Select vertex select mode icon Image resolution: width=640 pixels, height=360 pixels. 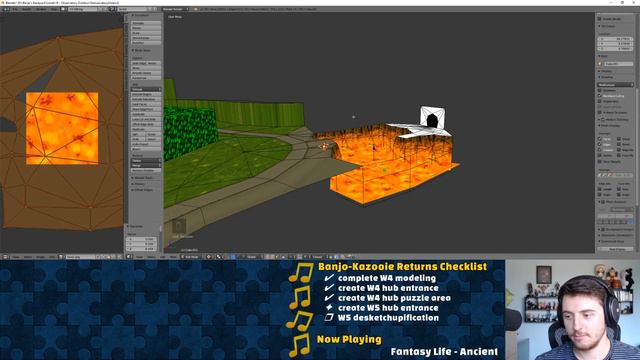pos(267,257)
